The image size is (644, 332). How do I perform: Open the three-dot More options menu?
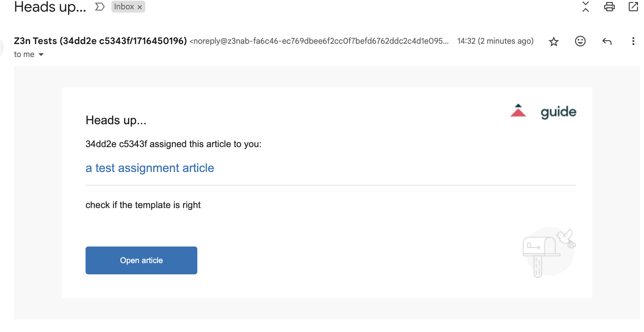tap(633, 41)
